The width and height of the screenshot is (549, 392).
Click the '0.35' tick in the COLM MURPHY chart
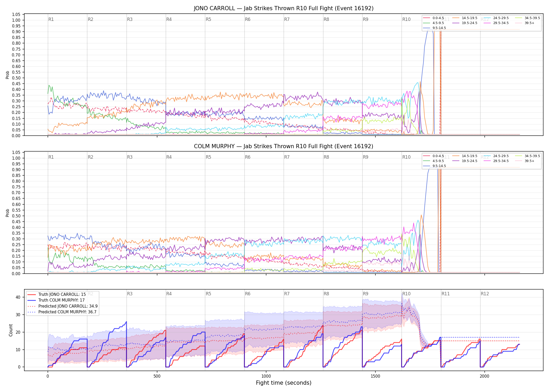click(16, 233)
